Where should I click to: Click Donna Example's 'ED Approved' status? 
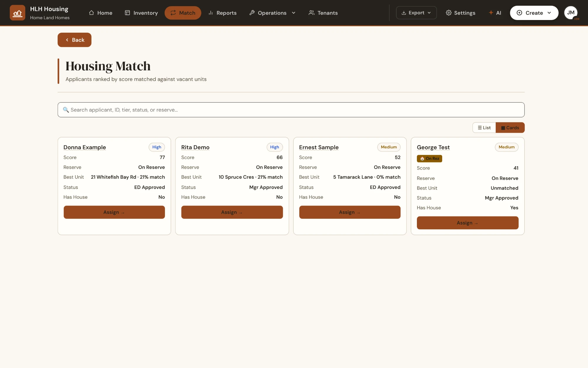149,187
